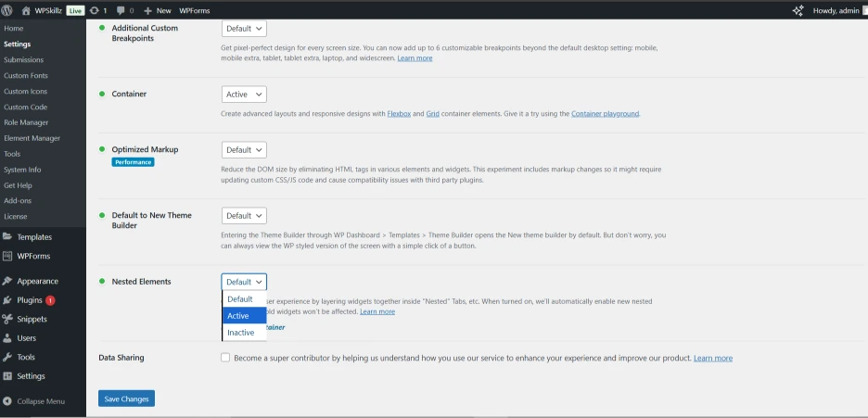The height and width of the screenshot is (418, 868).
Task: Choose Default in Nested Elements list
Action: coord(244,299)
